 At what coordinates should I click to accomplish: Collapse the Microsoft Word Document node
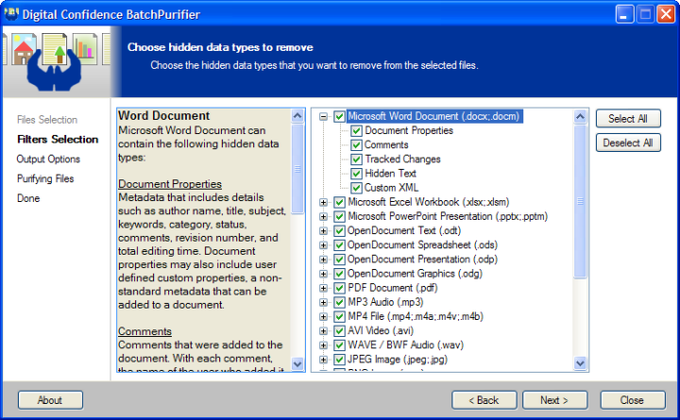323,116
